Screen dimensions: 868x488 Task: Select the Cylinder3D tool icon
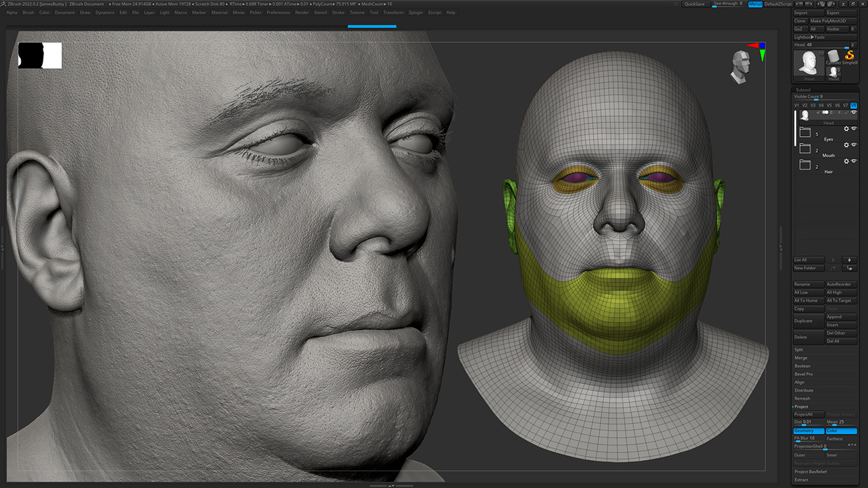834,55
